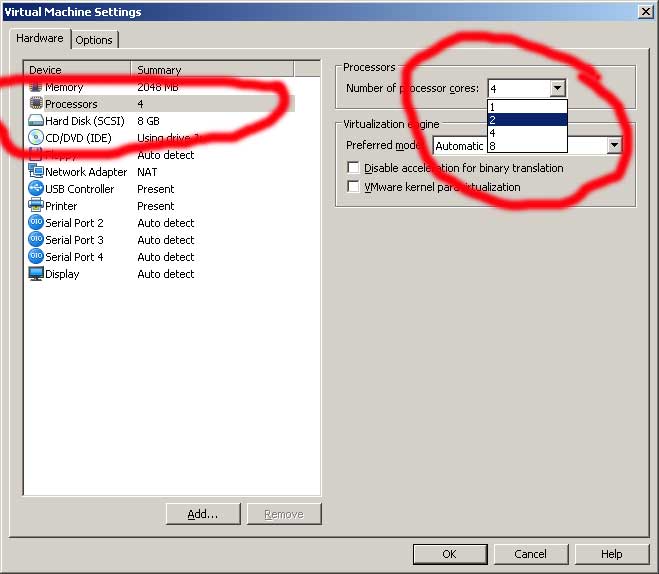Select the Display monitor icon
Image resolution: width=659 pixels, height=574 pixels.
coord(36,274)
